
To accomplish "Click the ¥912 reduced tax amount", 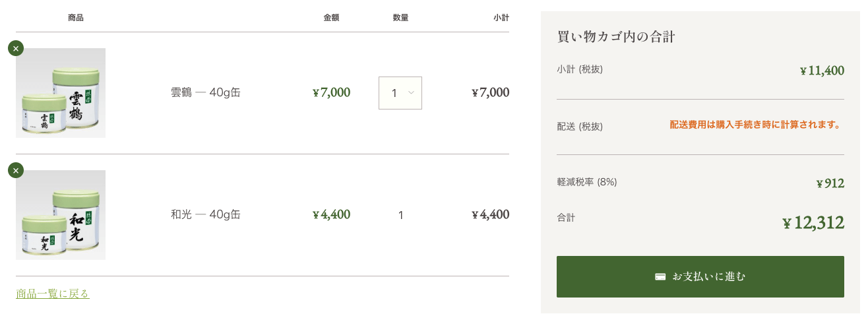I will [830, 183].
